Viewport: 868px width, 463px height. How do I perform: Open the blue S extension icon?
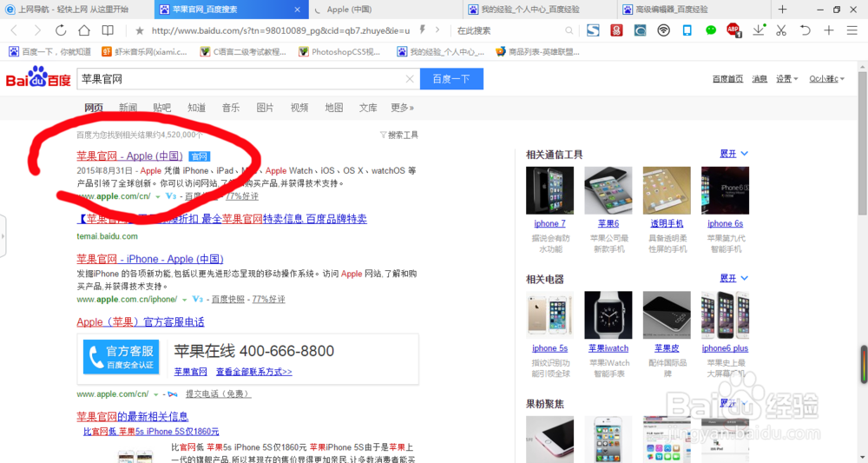click(x=593, y=30)
